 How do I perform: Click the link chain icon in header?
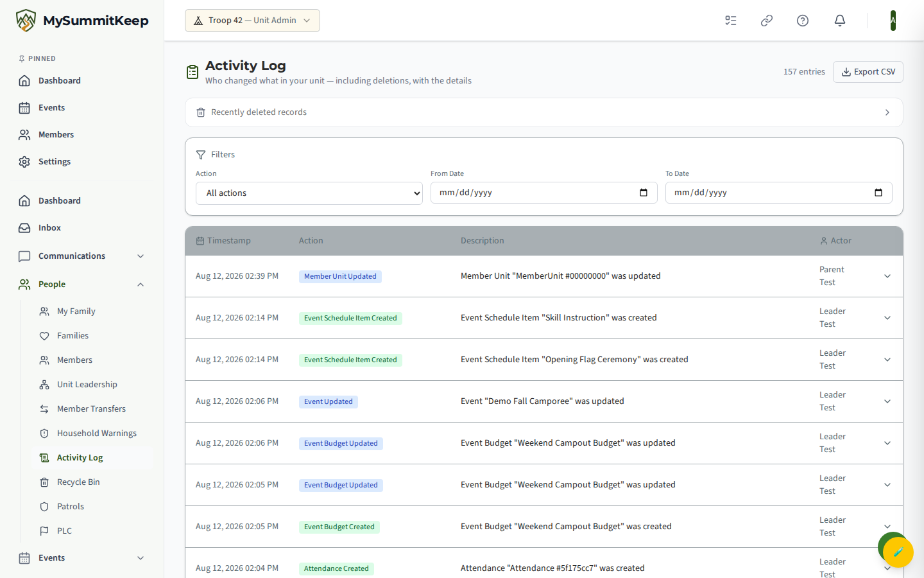(x=767, y=21)
